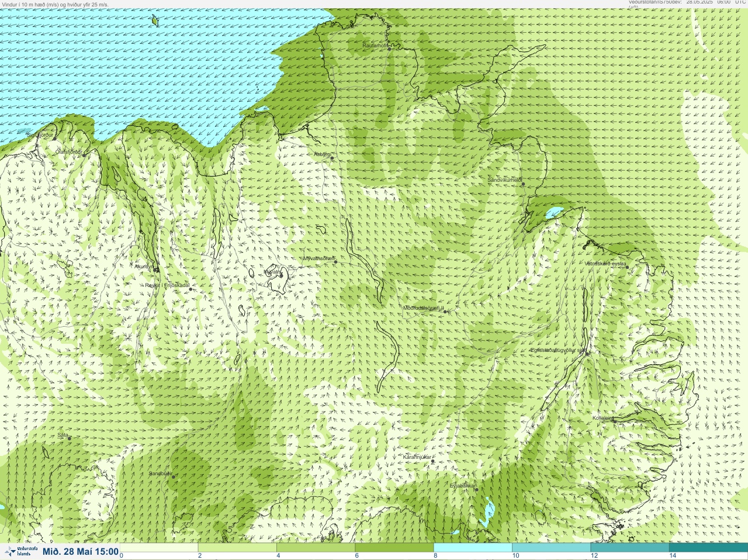Click legend tick value 14
Viewport: 748px width, 560px height.
tap(673, 555)
